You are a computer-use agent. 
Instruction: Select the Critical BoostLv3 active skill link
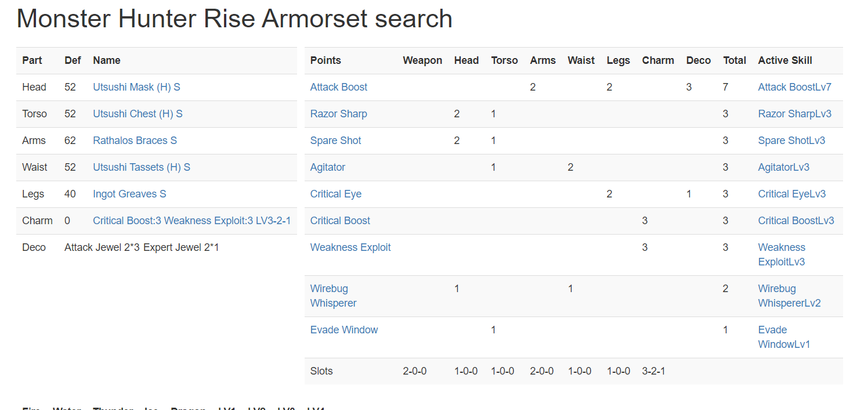796,221
